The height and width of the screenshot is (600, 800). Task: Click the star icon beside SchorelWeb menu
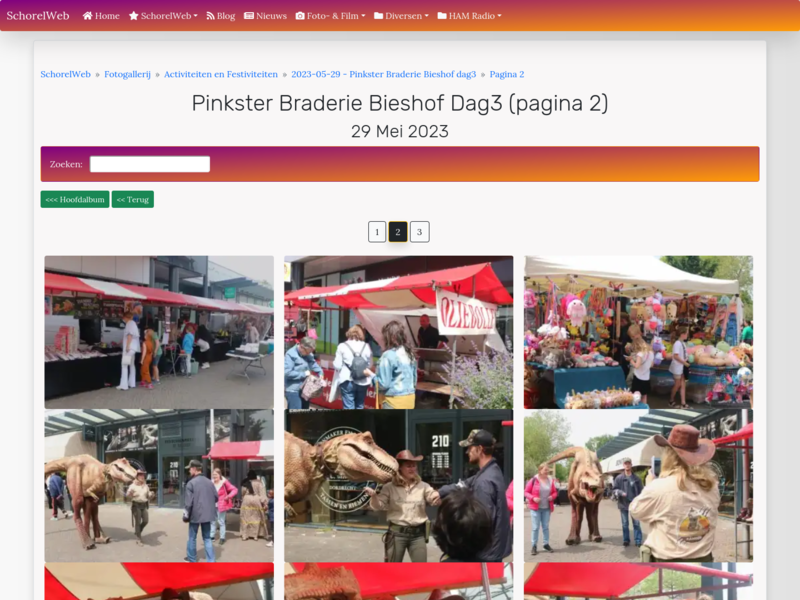134,16
